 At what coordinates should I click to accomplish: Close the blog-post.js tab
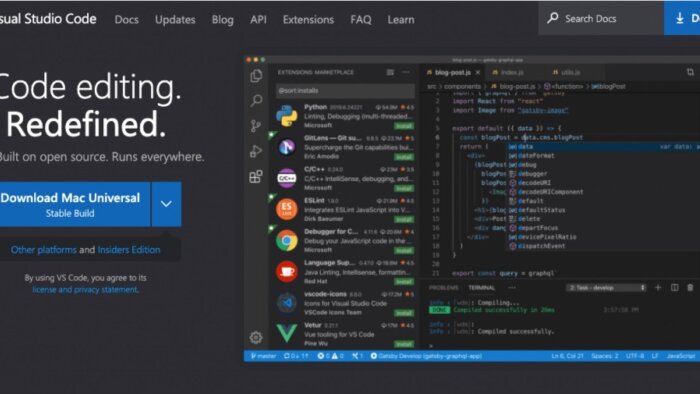tap(478, 72)
